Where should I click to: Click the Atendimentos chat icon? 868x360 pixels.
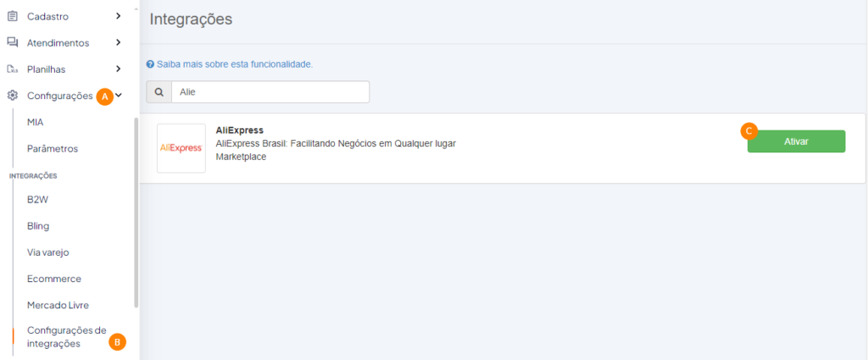coord(12,42)
